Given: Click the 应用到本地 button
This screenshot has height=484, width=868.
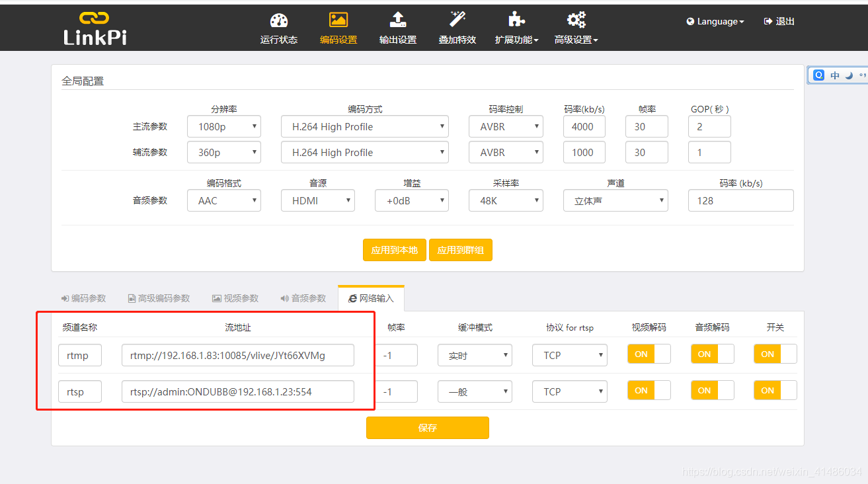Looking at the screenshot, I should coord(395,250).
